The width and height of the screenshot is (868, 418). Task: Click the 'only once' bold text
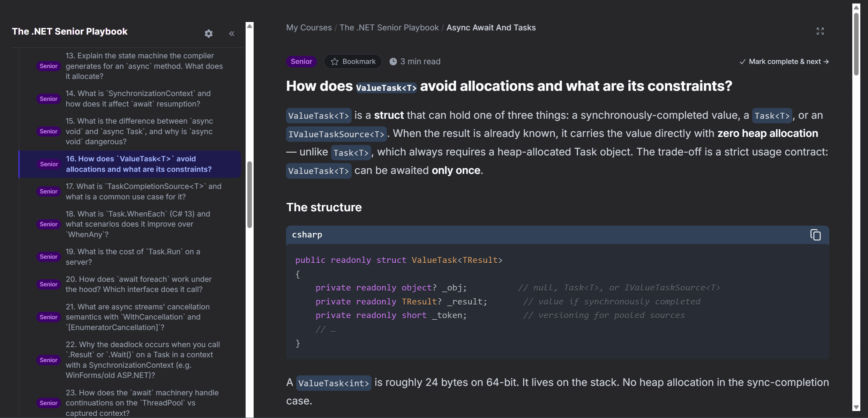pos(456,170)
